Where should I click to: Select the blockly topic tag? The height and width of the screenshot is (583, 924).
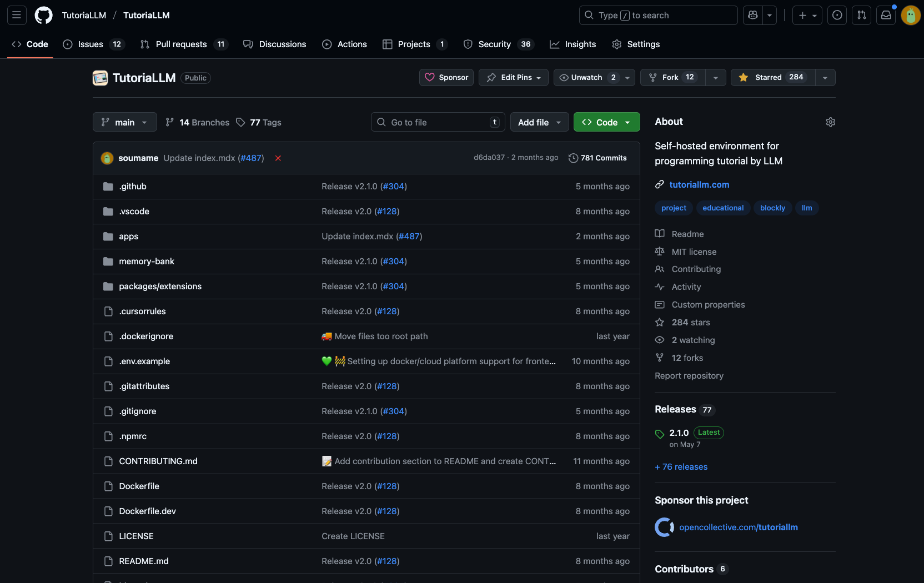[772, 208]
